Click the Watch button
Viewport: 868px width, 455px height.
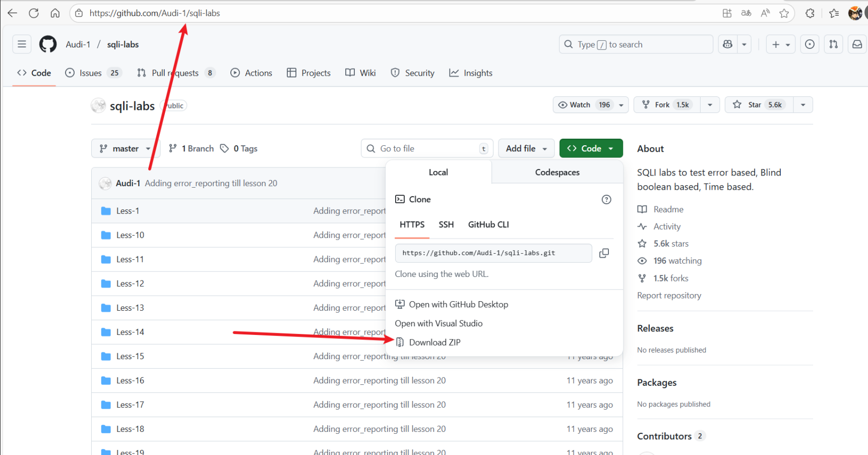pyautogui.click(x=584, y=105)
